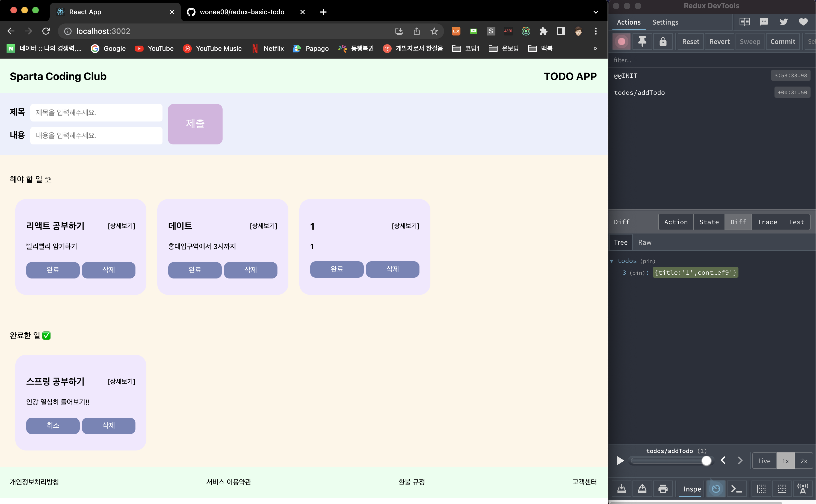Screen dimensions: 816x504
Task: Open the Chrome tab search dropdown arrow
Action: pos(595,12)
